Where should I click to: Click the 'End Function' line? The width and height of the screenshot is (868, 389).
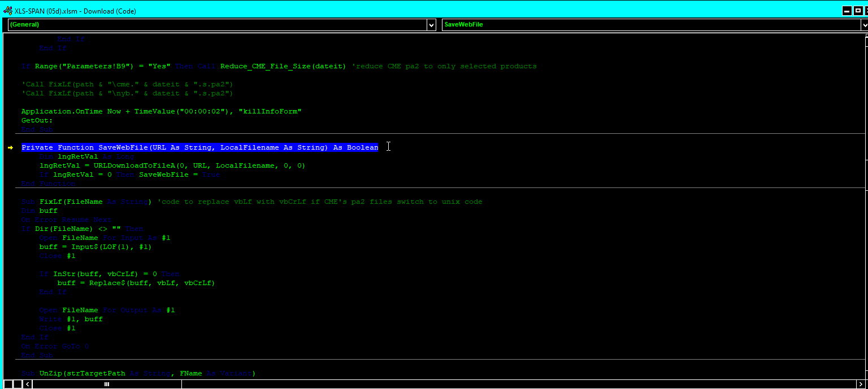pos(49,183)
